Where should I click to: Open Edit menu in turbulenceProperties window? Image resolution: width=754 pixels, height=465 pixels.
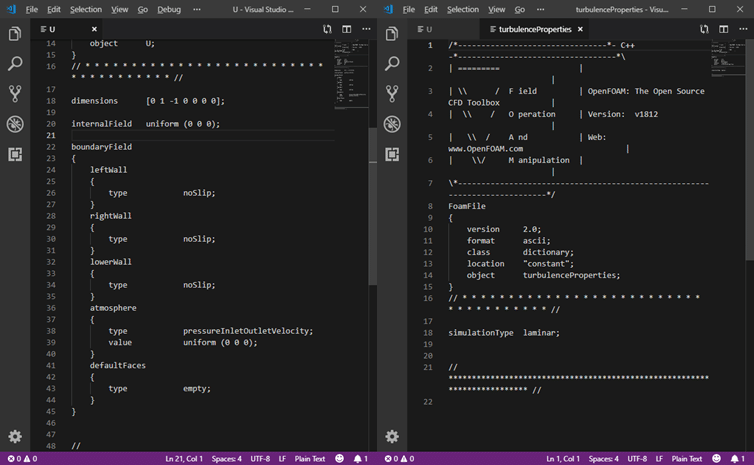click(431, 9)
